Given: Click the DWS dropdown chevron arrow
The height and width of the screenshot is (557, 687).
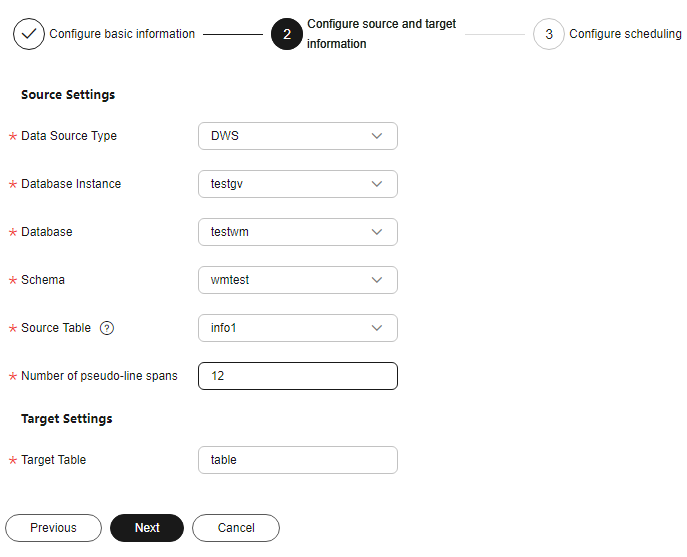Looking at the screenshot, I should [377, 136].
